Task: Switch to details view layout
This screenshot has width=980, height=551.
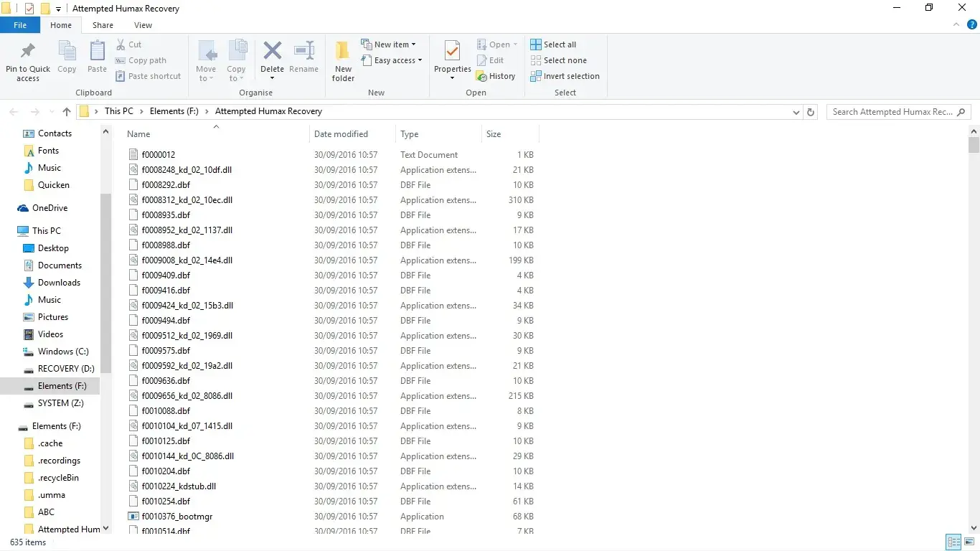Action: click(953, 542)
